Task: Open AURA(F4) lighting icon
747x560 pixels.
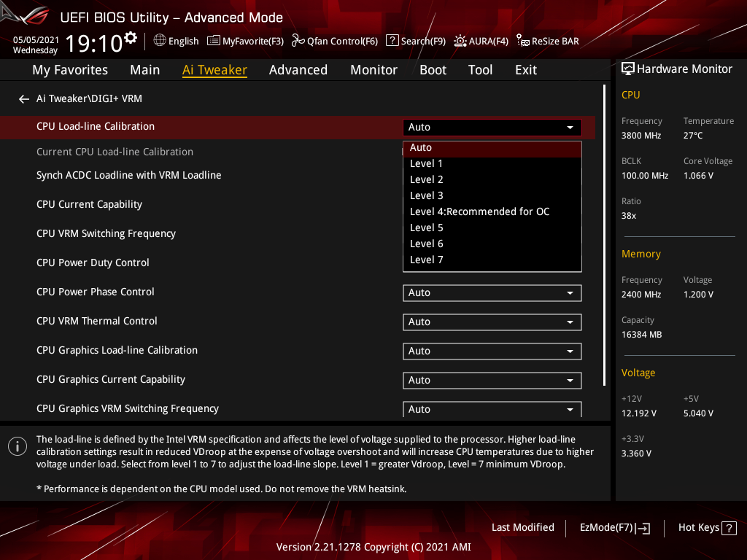Action: [x=460, y=41]
